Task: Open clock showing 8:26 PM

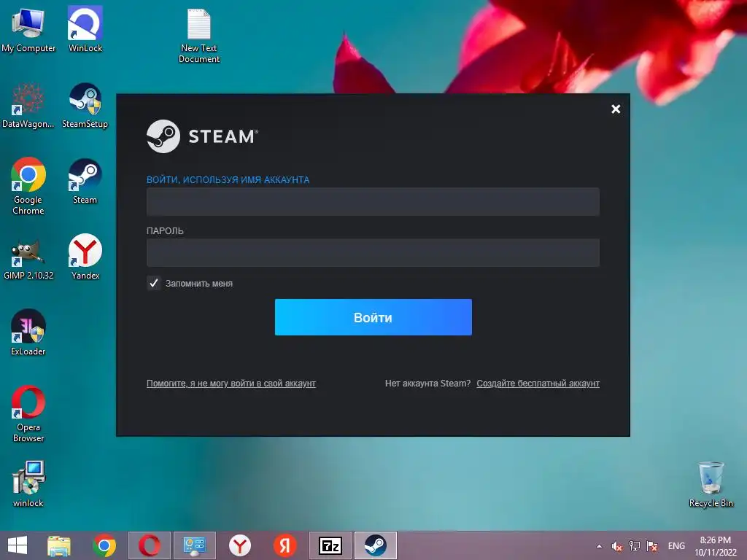Action: coord(715,546)
